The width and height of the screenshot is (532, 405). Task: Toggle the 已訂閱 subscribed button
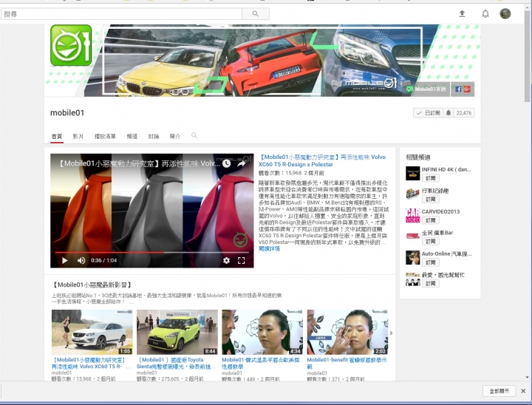[428, 113]
